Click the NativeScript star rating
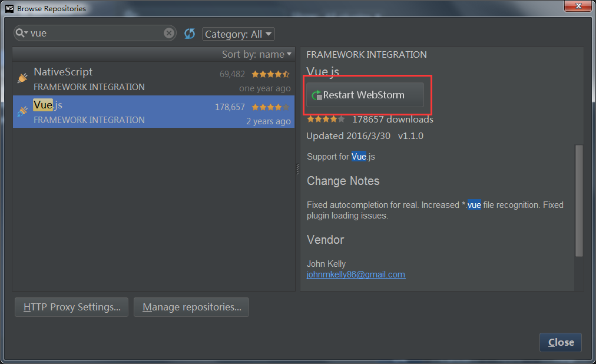 click(270, 74)
